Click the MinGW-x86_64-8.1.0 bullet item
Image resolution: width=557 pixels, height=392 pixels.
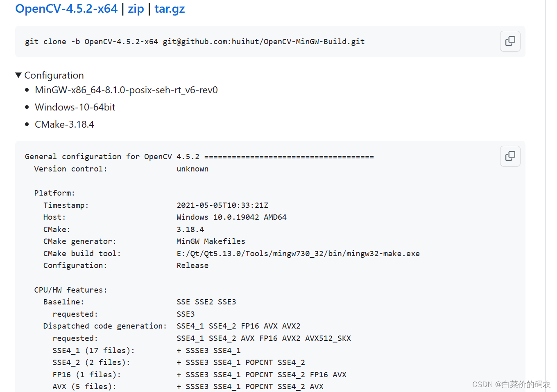(126, 90)
